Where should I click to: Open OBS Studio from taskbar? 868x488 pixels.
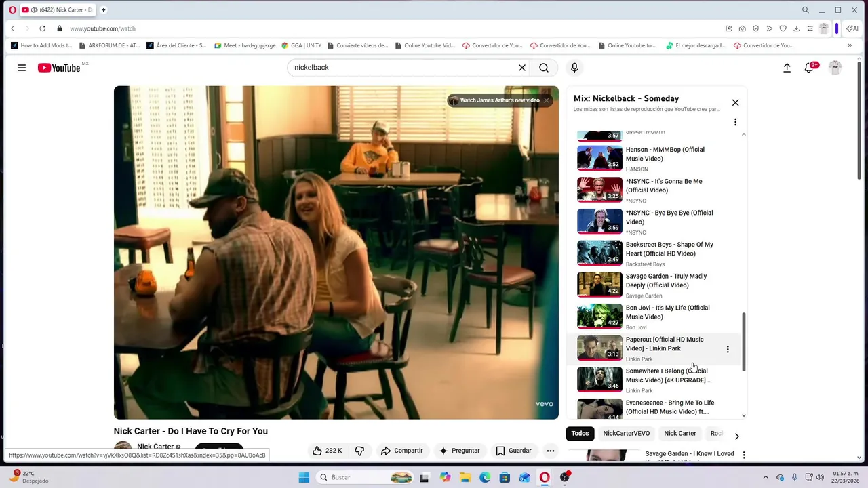[565, 478]
